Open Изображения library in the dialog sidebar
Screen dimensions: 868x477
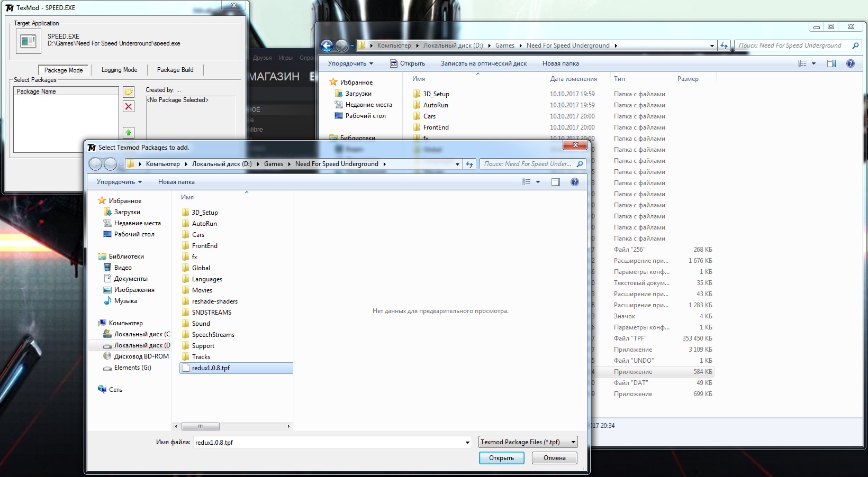tap(134, 290)
